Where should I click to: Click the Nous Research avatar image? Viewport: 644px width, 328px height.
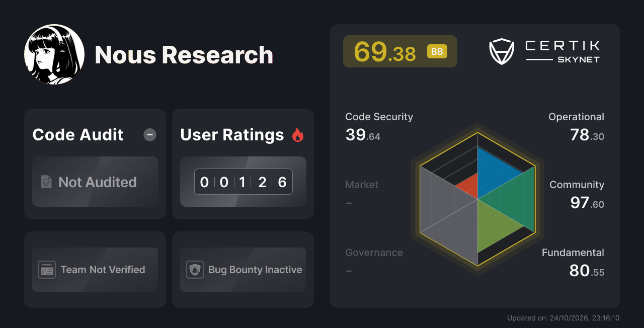pos(54,54)
